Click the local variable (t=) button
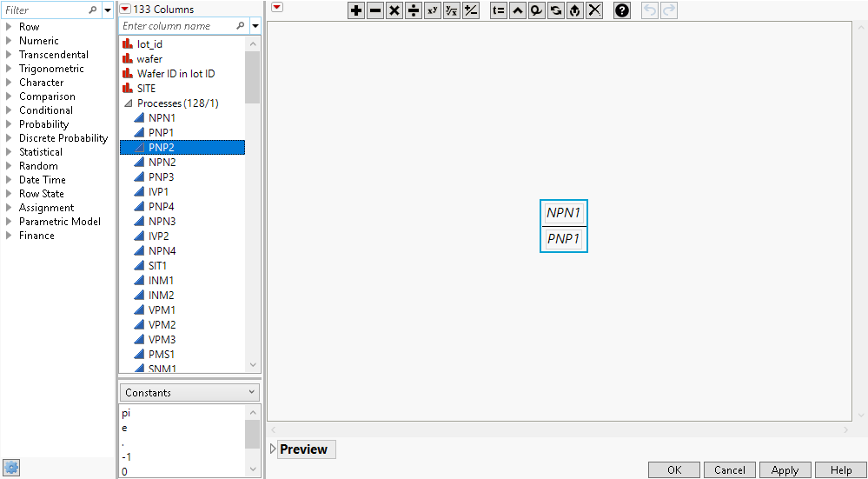This screenshot has height=479, width=868. (x=499, y=10)
